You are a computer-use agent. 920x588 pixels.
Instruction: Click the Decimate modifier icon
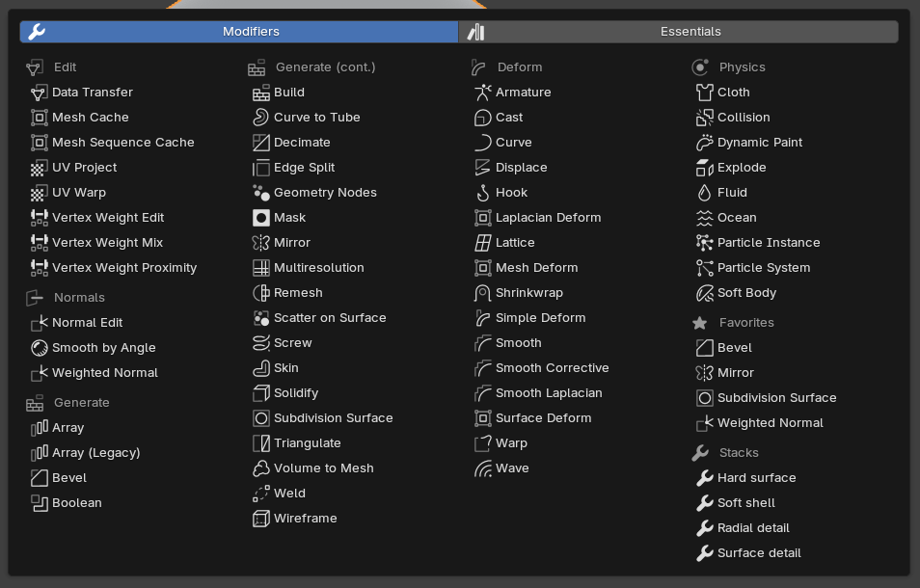(x=260, y=143)
